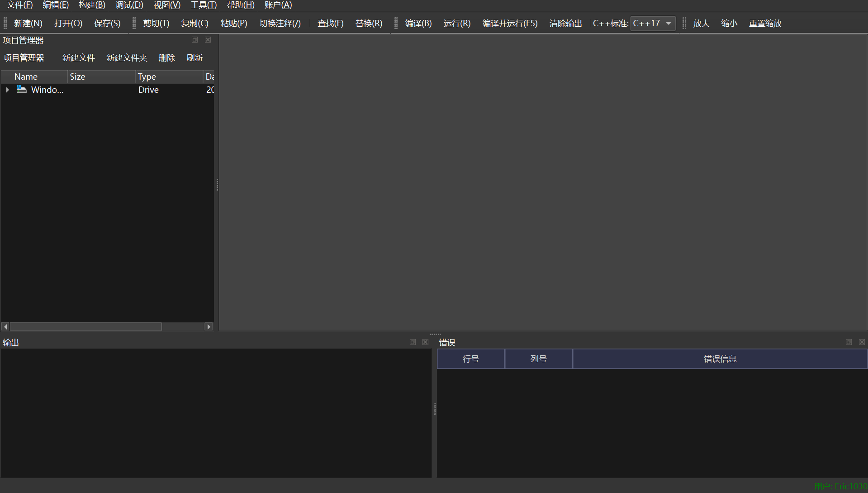Expand the Windows drive tree node
Image resolution: width=868 pixels, height=493 pixels.
point(8,90)
